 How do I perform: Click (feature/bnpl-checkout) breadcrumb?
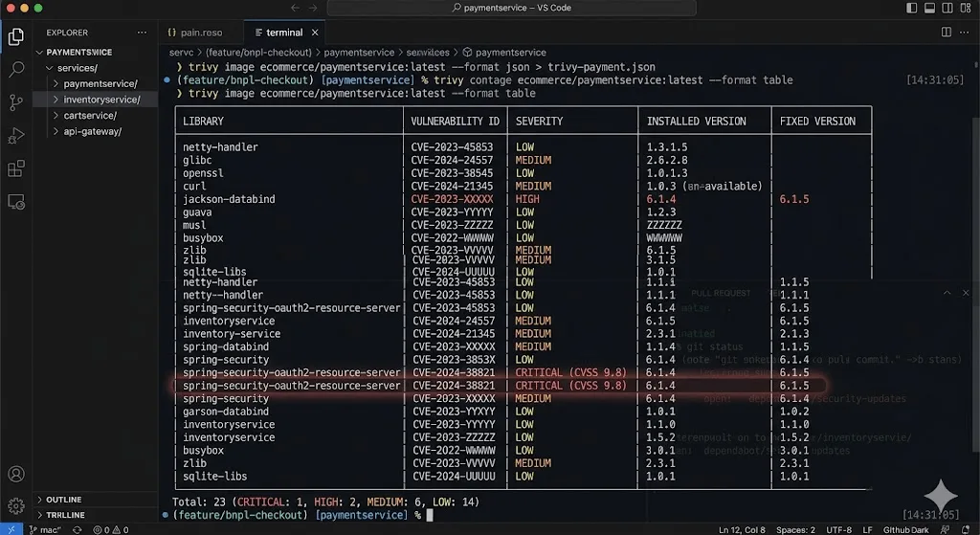click(258, 53)
